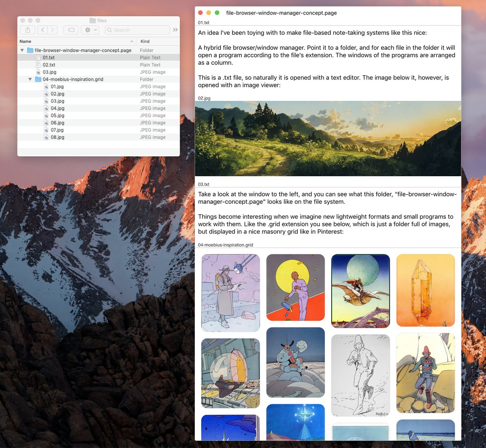The width and height of the screenshot is (486, 448).
Task: Select 07.jpg in Finder list
Action: pos(98,130)
